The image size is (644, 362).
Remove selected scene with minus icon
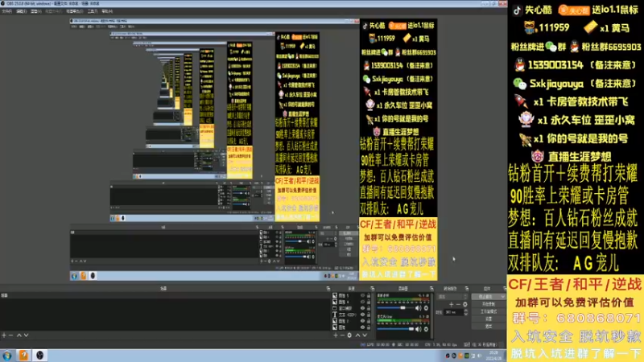coord(11,335)
